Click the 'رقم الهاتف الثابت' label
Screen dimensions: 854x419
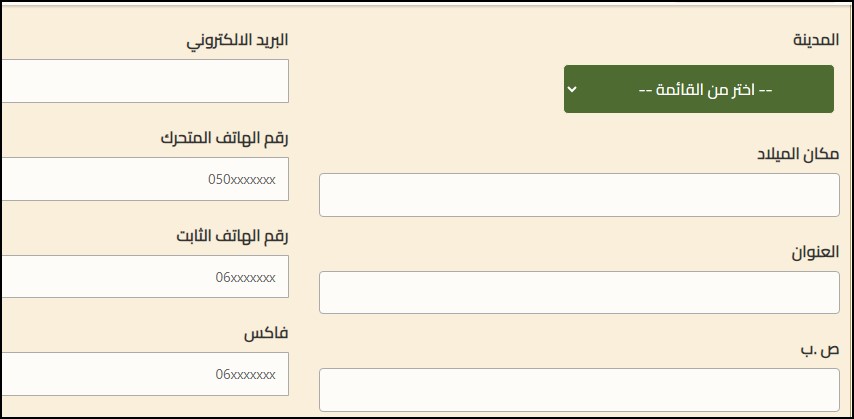pyautogui.click(x=229, y=236)
